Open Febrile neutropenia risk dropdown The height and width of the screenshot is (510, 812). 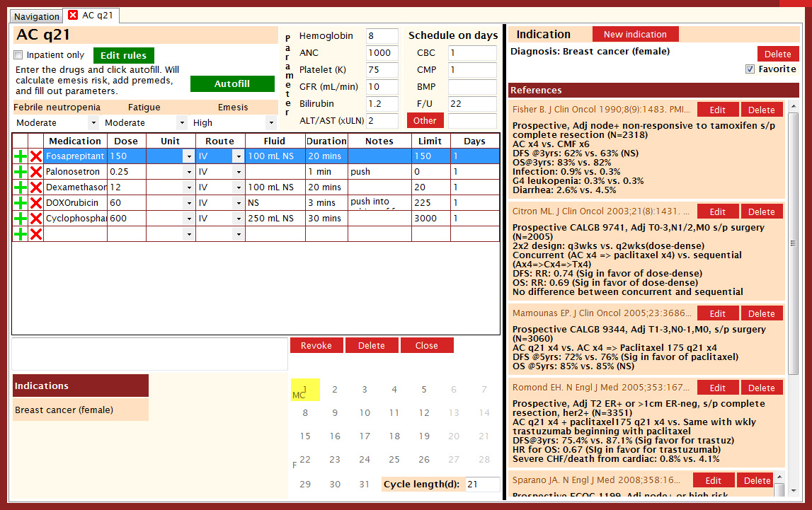[x=93, y=123]
